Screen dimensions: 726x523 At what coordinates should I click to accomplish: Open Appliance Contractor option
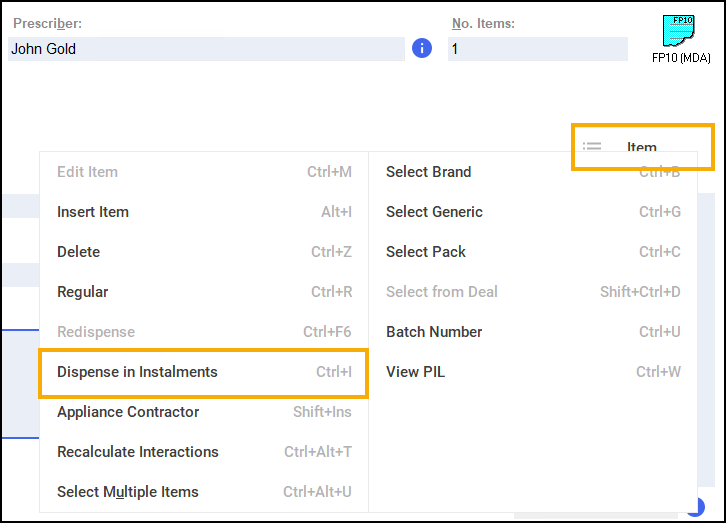tap(128, 412)
